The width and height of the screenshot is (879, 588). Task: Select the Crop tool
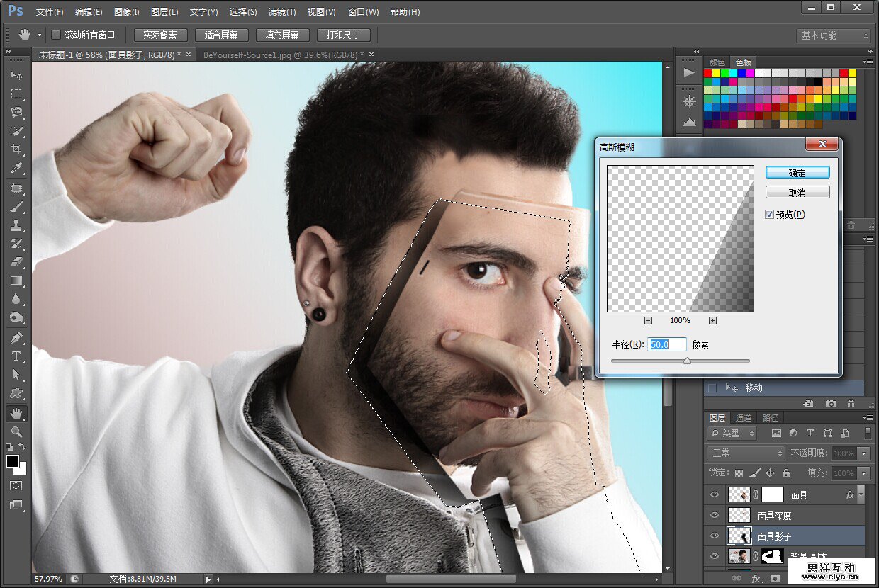(16, 149)
